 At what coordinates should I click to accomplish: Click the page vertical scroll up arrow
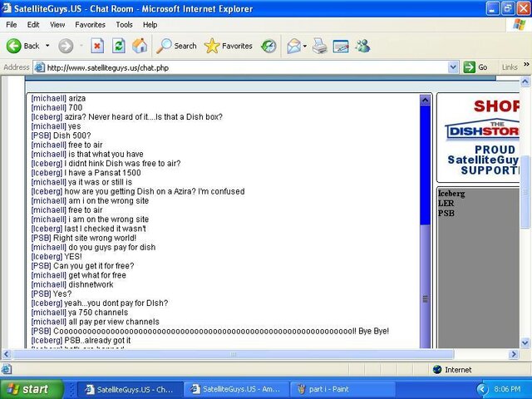point(525,81)
